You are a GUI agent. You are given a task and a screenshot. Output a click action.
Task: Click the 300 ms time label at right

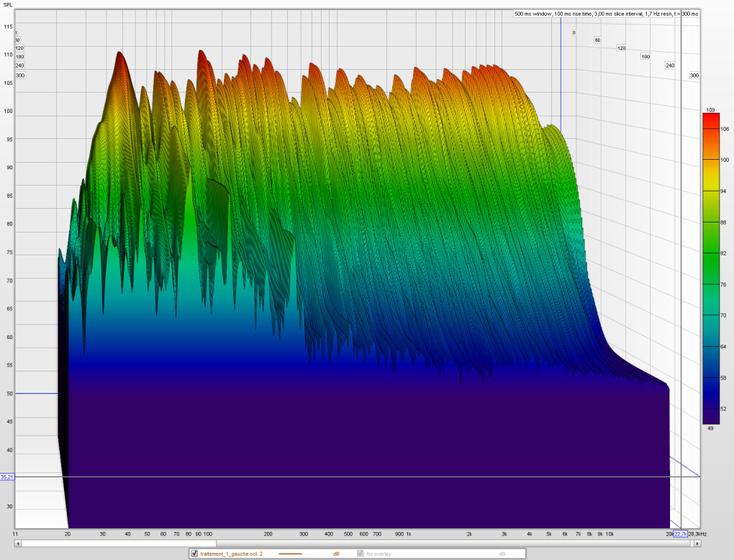tap(694, 75)
